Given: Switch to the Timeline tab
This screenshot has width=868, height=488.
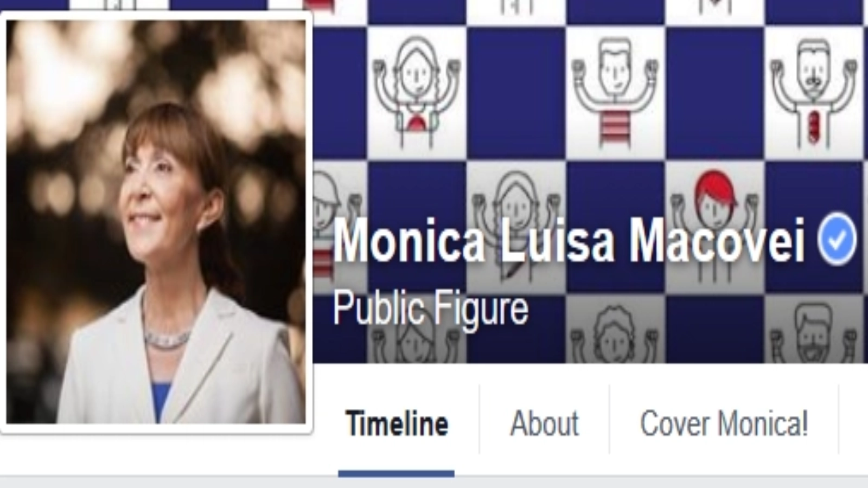Looking at the screenshot, I should 397,423.
